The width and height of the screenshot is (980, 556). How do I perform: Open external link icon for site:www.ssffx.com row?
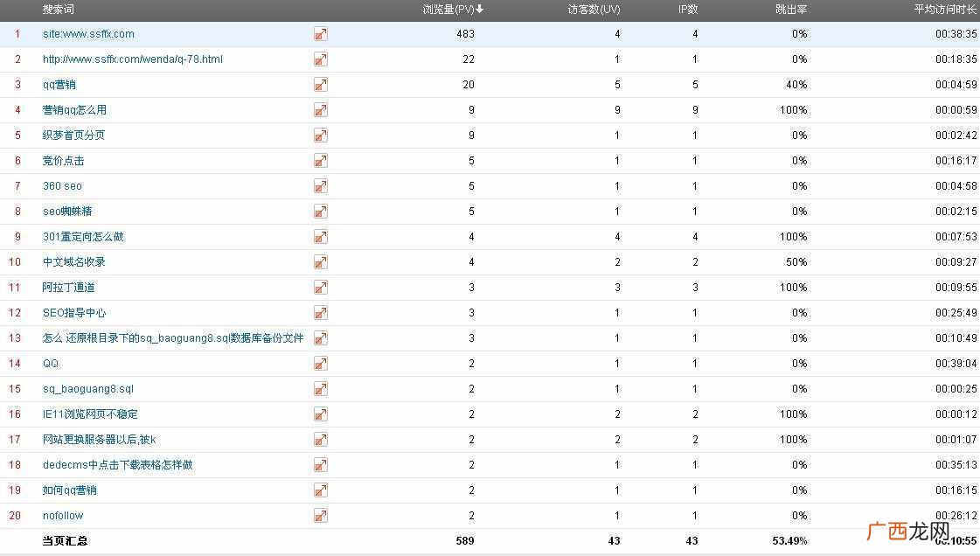tap(321, 34)
